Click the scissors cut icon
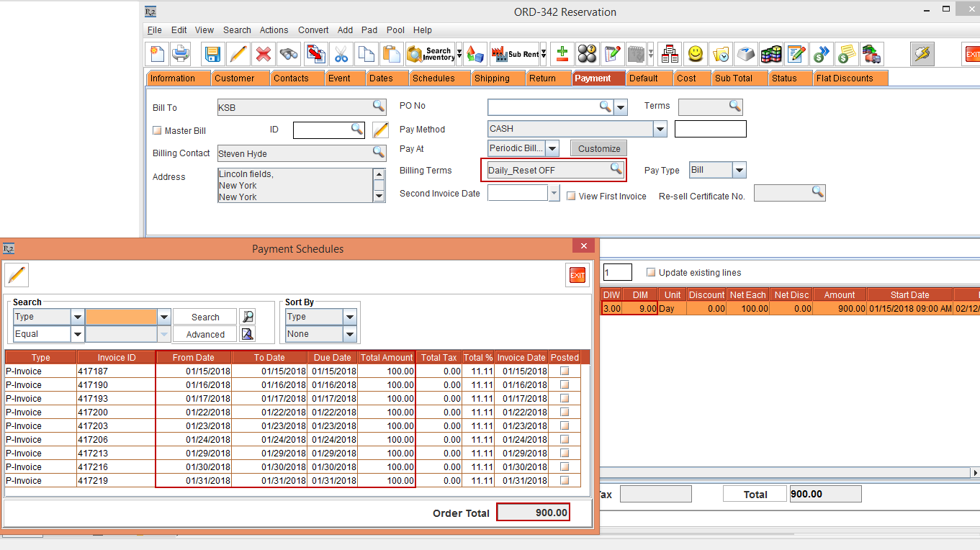Image resolution: width=980 pixels, height=550 pixels. 341,54
